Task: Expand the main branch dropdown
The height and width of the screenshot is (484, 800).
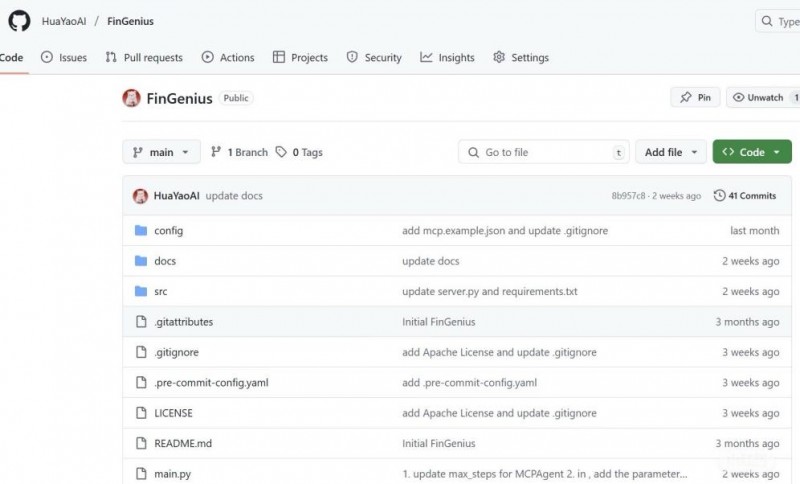Action: coord(161,152)
